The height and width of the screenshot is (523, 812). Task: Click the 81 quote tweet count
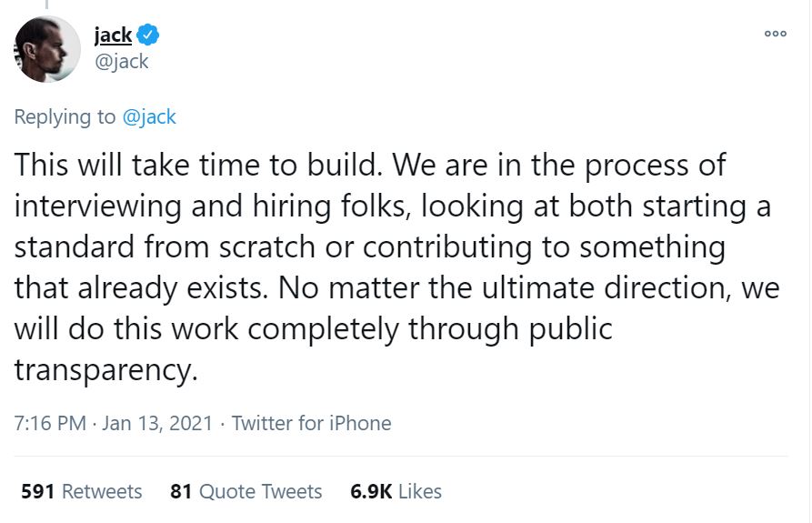pos(180,492)
